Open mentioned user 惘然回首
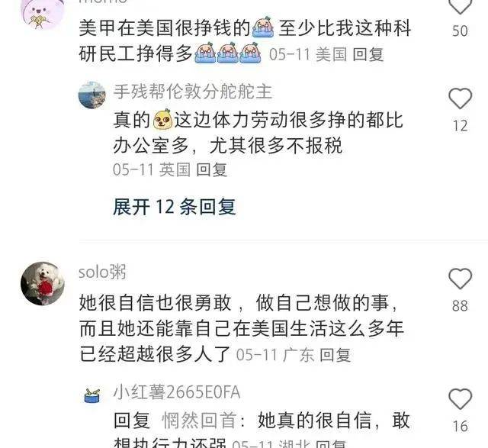This screenshot has height=448, width=488. click(x=199, y=421)
